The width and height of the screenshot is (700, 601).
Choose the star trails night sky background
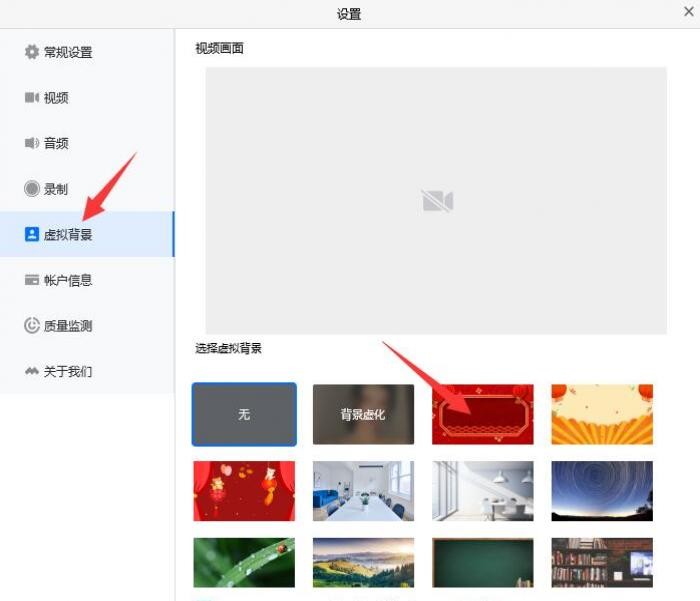click(602, 491)
